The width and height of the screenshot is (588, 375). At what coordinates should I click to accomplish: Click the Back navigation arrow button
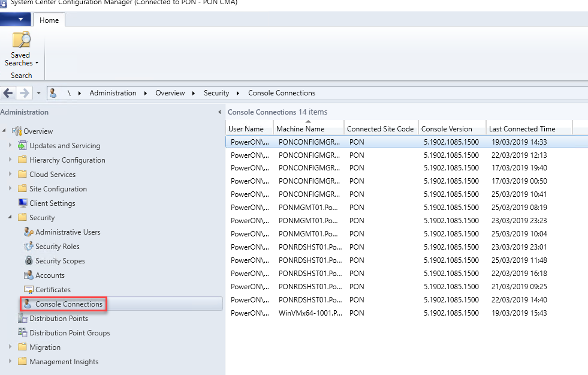click(8, 93)
